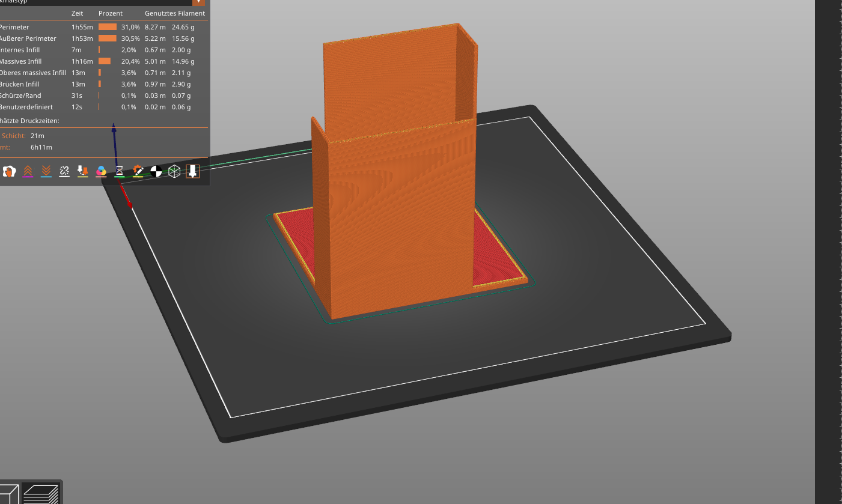Click the hourglass print pause icon

click(120, 172)
